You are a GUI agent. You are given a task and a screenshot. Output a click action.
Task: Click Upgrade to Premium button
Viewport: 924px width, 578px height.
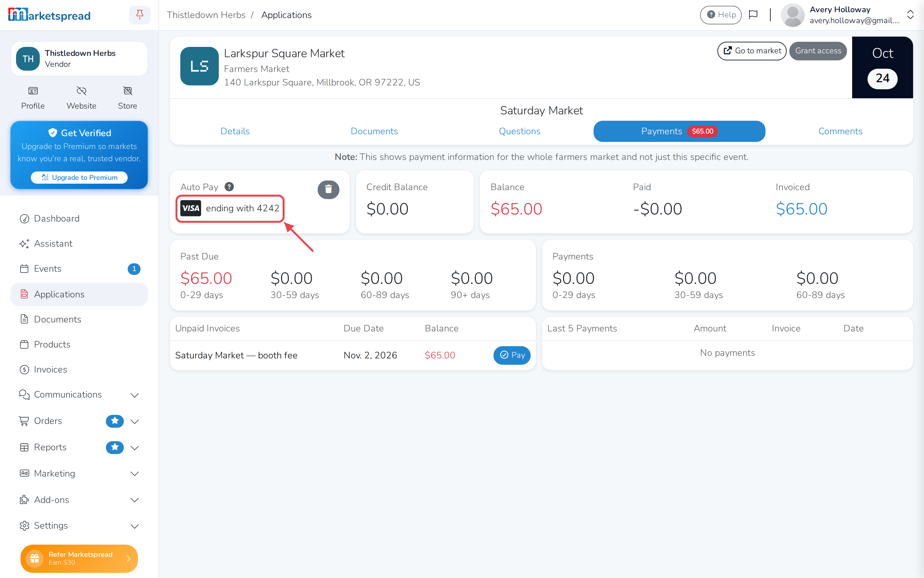(x=79, y=177)
